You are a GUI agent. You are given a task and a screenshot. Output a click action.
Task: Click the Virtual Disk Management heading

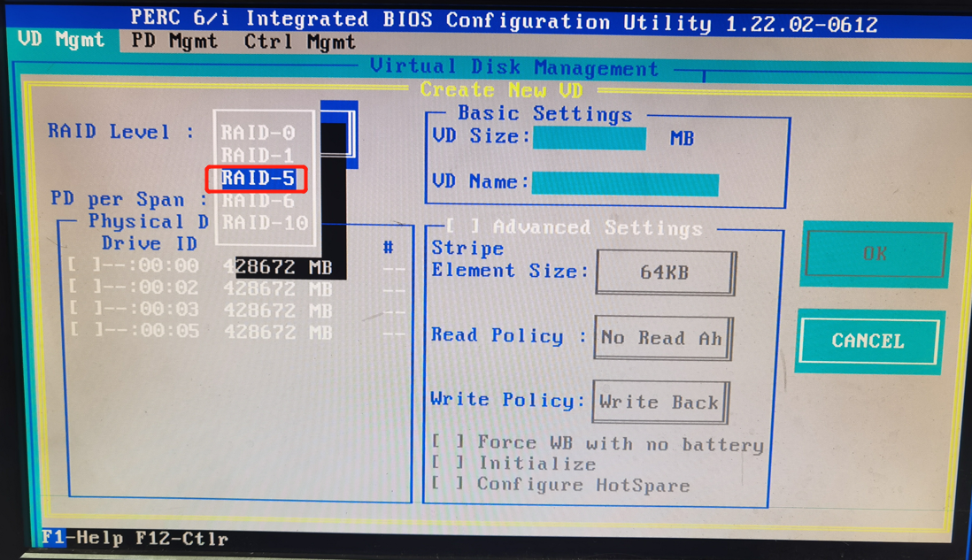[x=514, y=67]
